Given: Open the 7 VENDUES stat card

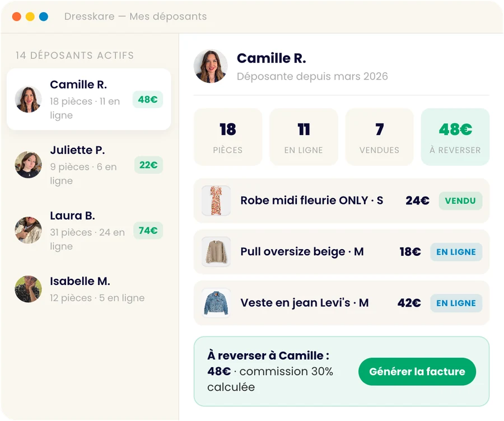Looking at the screenshot, I should (379, 137).
